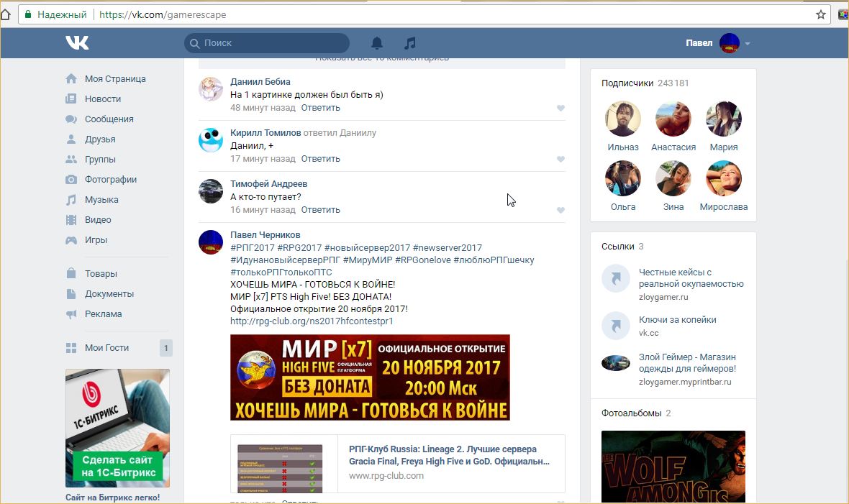
Task: Click the Новости newspaper icon
Action: pos(71,98)
